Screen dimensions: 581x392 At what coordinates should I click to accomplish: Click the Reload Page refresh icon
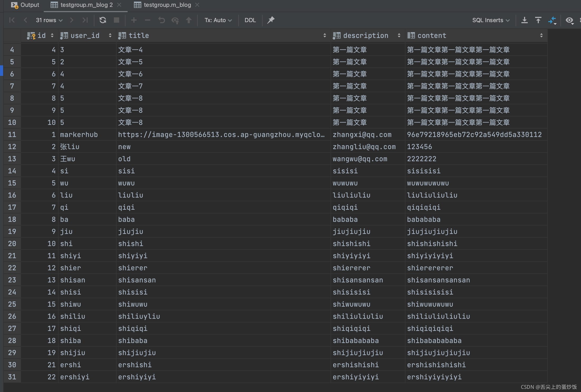(103, 20)
